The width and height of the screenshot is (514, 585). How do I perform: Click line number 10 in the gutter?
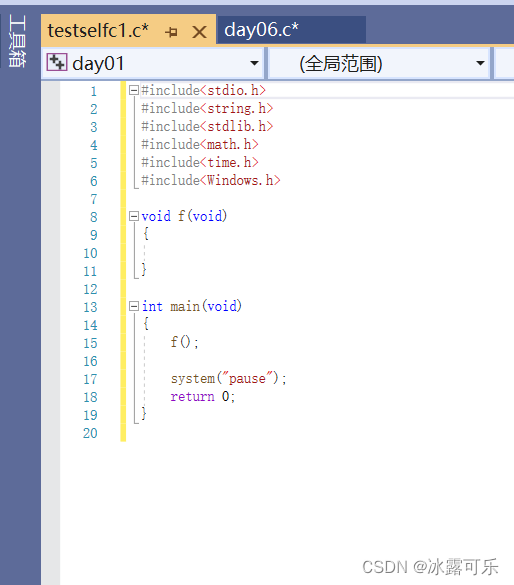(90, 253)
